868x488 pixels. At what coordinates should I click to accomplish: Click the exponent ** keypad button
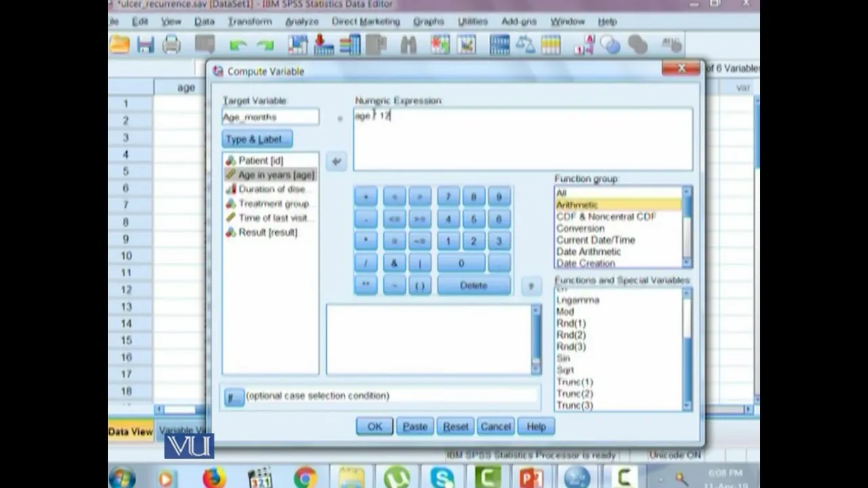366,285
